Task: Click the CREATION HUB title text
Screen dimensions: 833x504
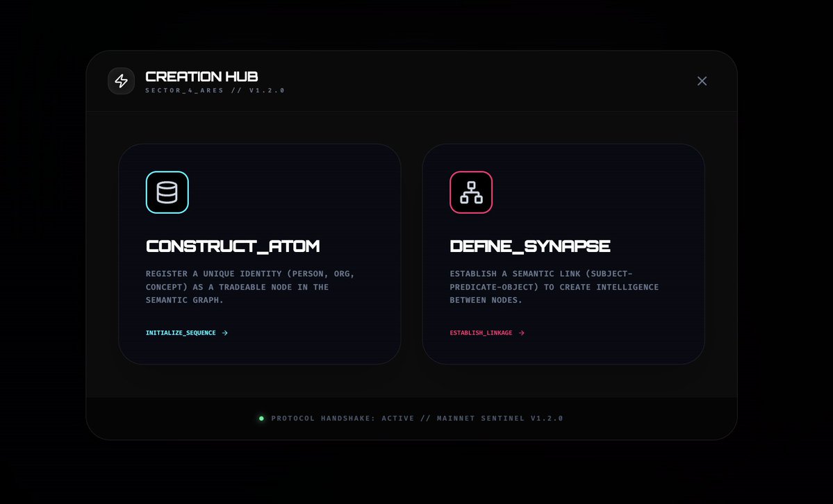Action: pyautogui.click(x=201, y=76)
